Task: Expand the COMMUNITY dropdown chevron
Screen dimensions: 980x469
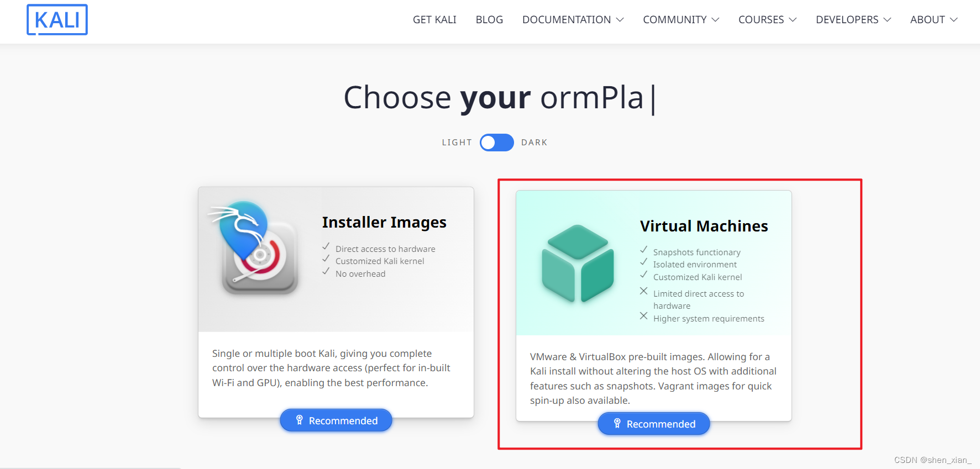Action: 715,20
